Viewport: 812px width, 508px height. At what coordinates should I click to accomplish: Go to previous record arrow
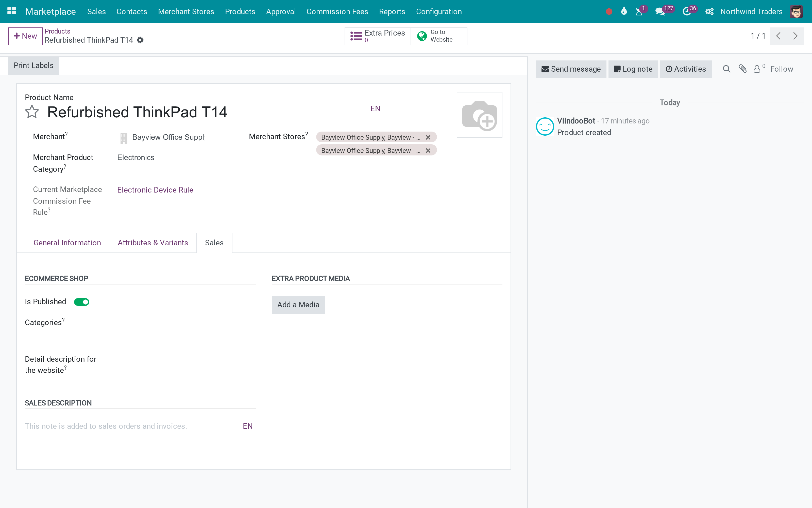(x=779, y=36)
